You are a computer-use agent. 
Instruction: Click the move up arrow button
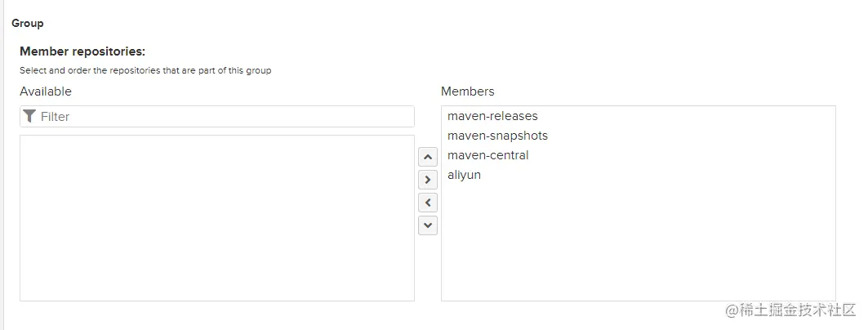tap(428, 157)
